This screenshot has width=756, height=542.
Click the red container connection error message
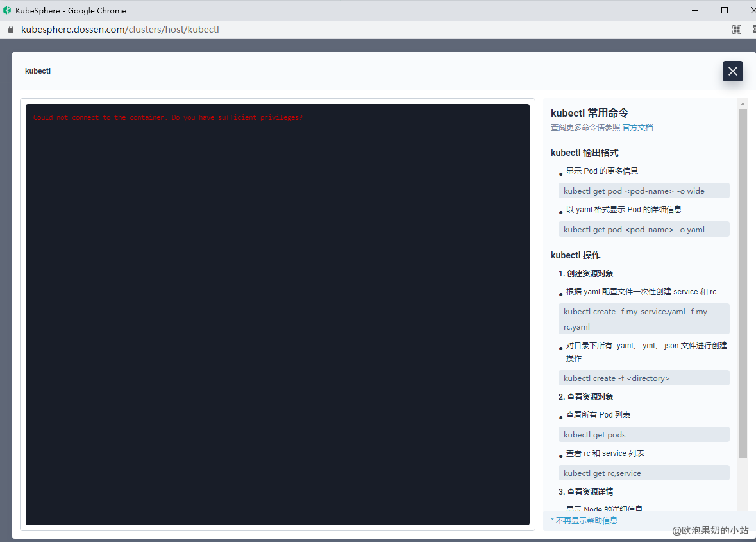(x=168, y=117)
